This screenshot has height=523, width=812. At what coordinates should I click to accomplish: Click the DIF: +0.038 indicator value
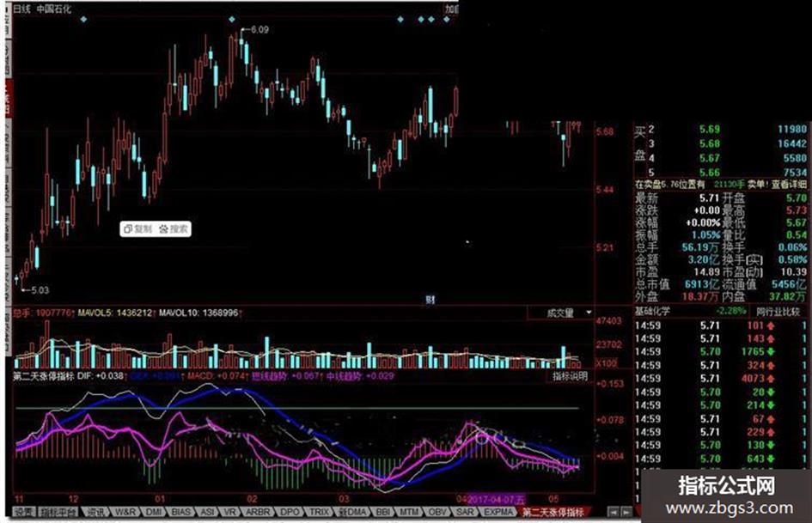101,375
